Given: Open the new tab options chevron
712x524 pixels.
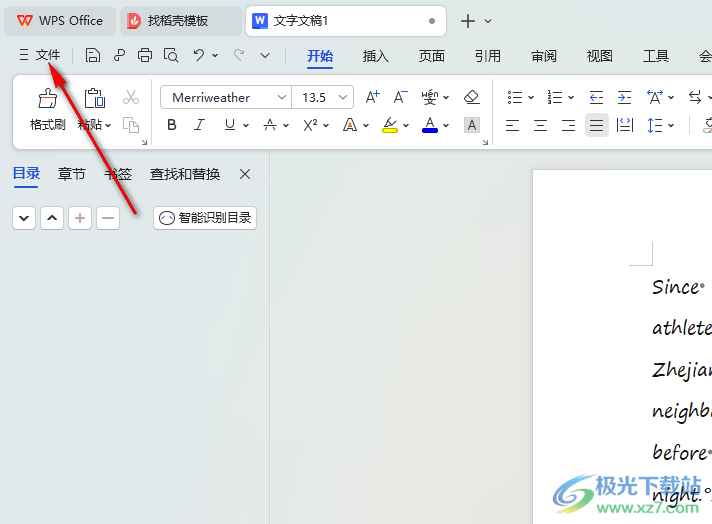Looking at the screenshot, I should (x=488, y=21).
